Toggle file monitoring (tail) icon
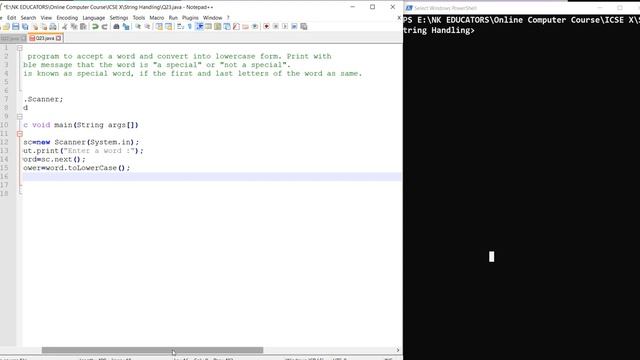Screen dimensions: 640x360 (255, 27)
